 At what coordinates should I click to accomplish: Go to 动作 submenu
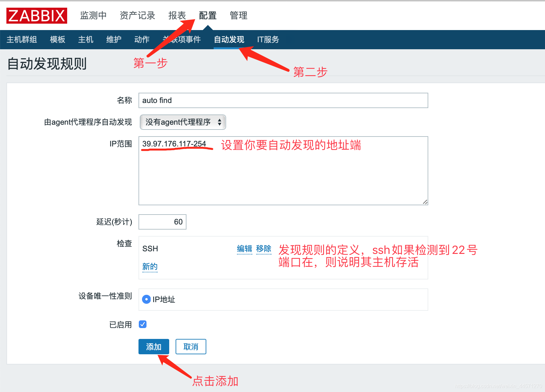[x=142, y=39]
